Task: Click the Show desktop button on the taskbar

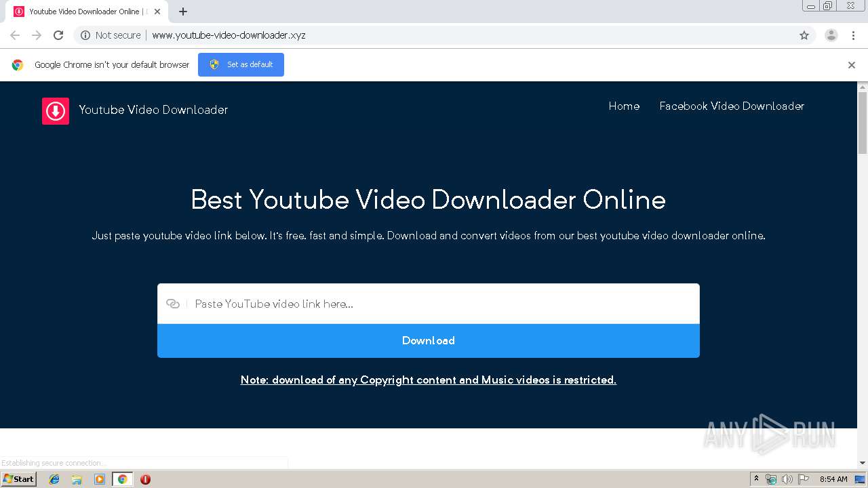Action: pyautogui.click(x=860, y=479)
